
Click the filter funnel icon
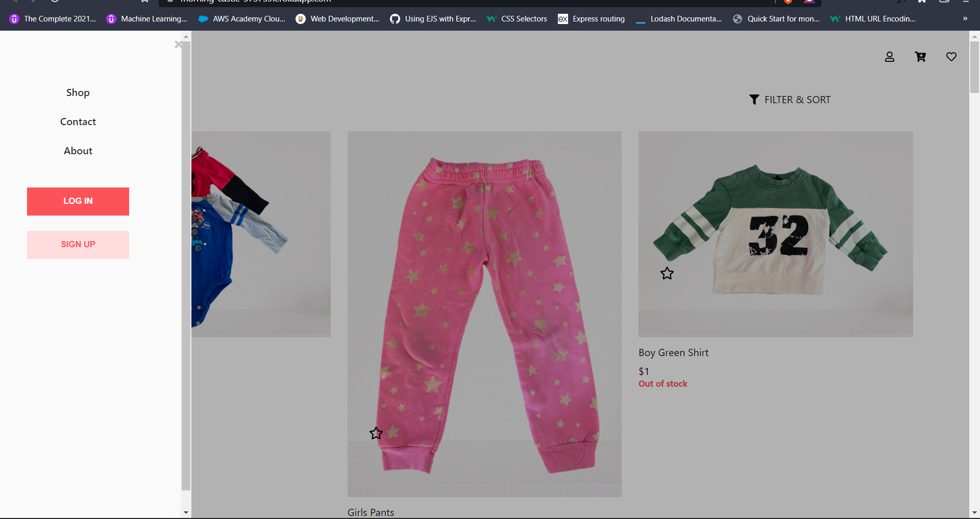point(755,100)
